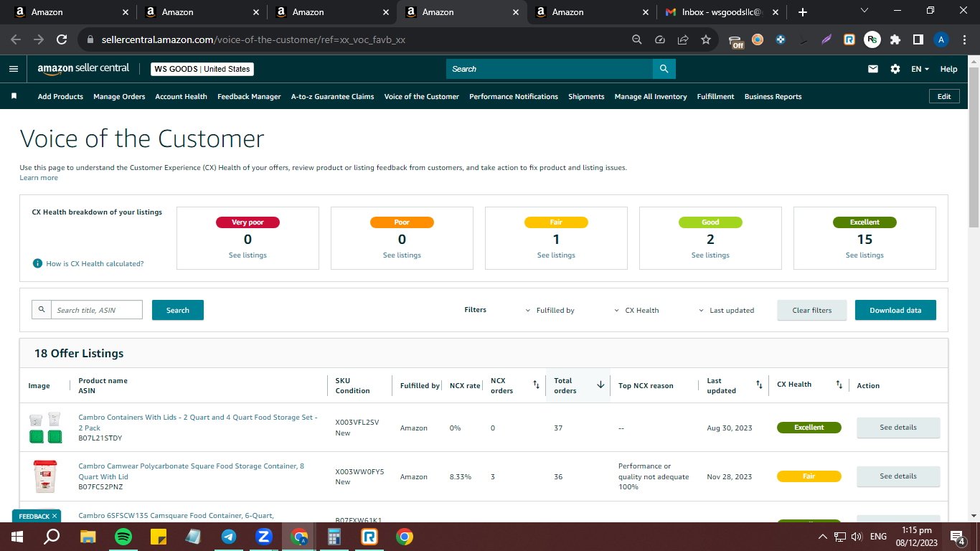Open the Seller Central messages mail icon
The width and height of the screenshot is (980, 551).
point(873,69)
